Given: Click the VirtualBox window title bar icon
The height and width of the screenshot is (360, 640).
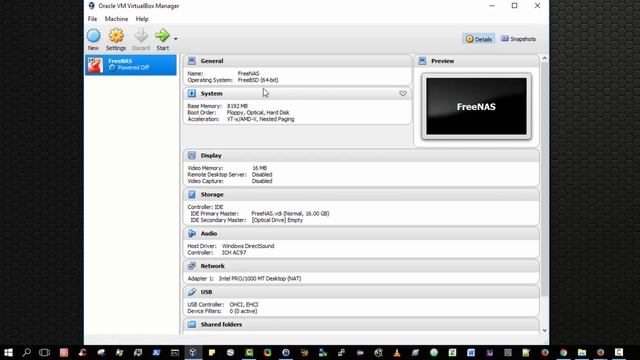Looking at the screenshot, I should (x=91, y=6).
